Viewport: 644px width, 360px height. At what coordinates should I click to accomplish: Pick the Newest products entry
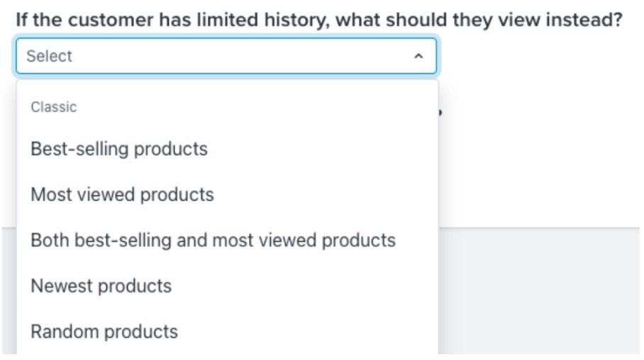pos(101,286)
